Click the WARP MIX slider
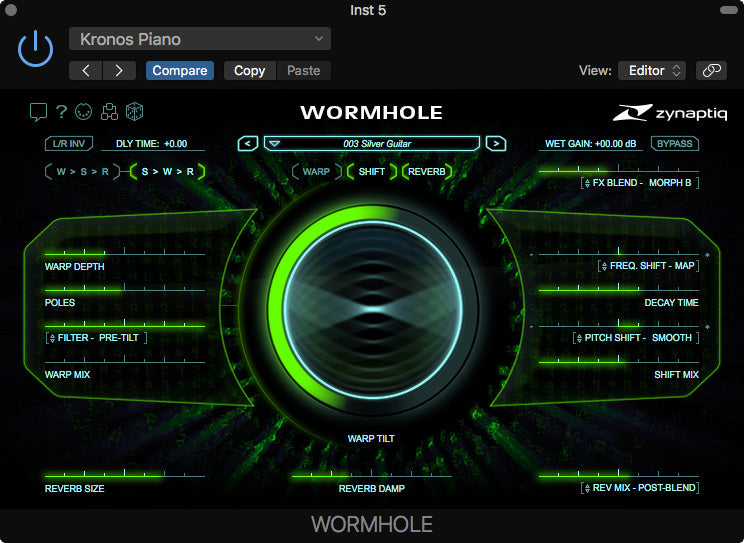This screenshot has width=744, height=543. pyautogui.click(x=125, y=361)
